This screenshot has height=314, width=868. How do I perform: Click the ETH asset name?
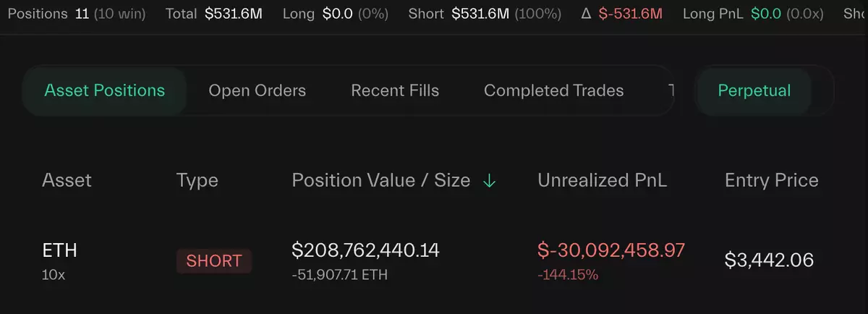60,250
